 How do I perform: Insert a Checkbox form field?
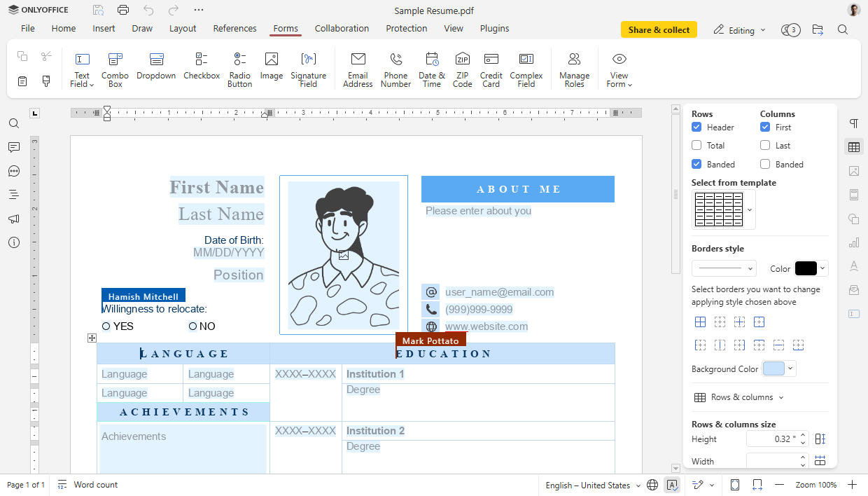(x=202, y=68)
